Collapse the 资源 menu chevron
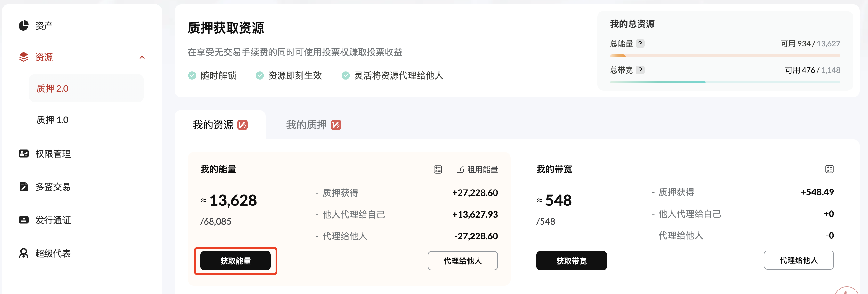This screenshot has height=294, width=868. (x=142, y=57)
